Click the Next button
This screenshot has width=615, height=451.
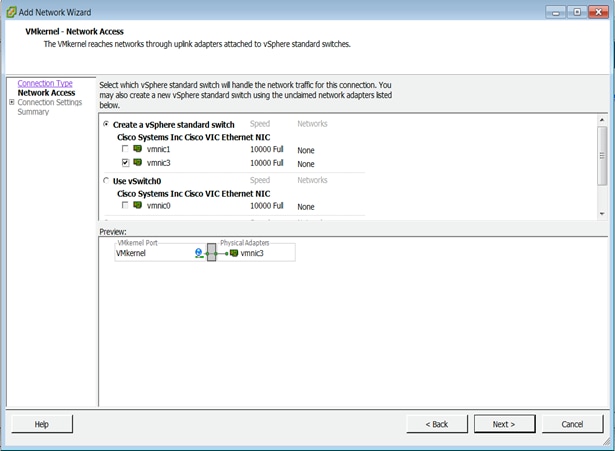point(504,424)
